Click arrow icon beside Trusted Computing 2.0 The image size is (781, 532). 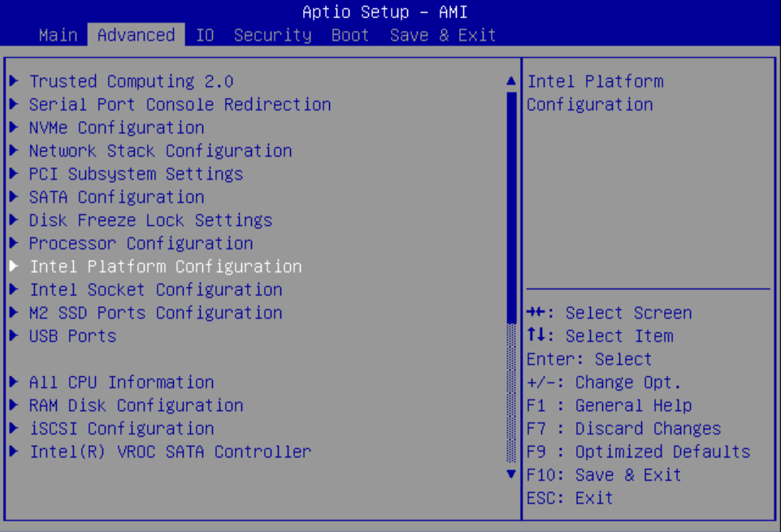pyautogui.click(x=14, y=81)
